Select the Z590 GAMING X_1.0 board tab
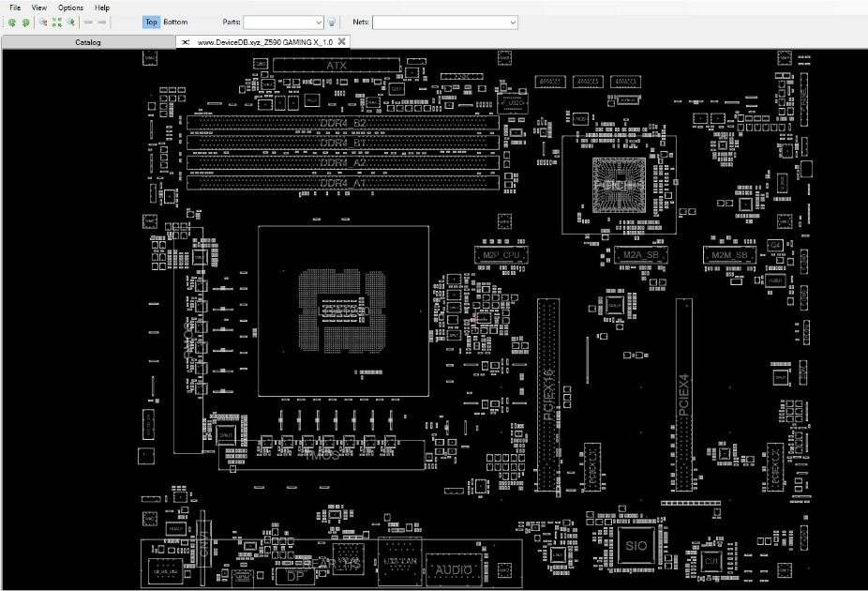Image resolution: width=868 pixels, height=591 pixels. click(264, 42)
